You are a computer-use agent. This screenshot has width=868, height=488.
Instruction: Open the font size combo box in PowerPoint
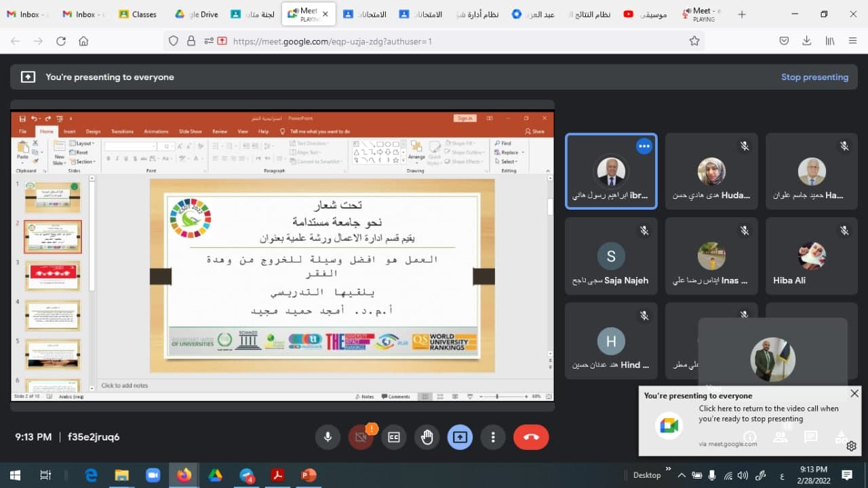pos(166,146)
